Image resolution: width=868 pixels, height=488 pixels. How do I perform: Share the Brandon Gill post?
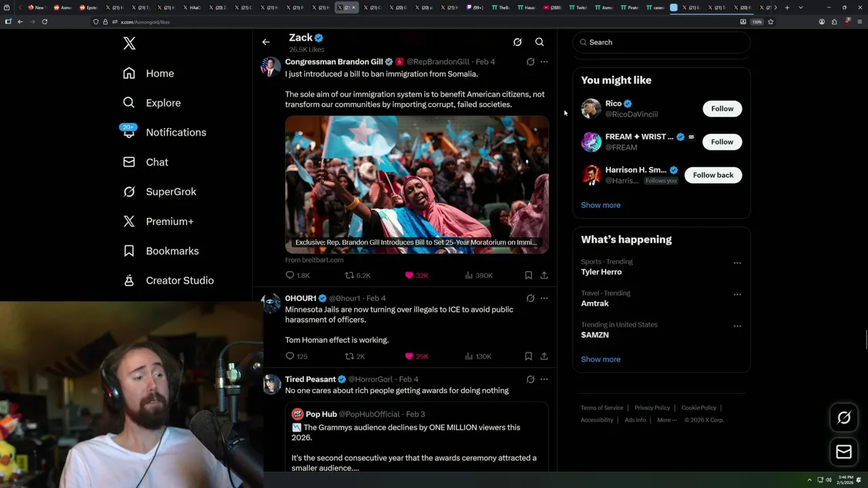pos(544,275)
